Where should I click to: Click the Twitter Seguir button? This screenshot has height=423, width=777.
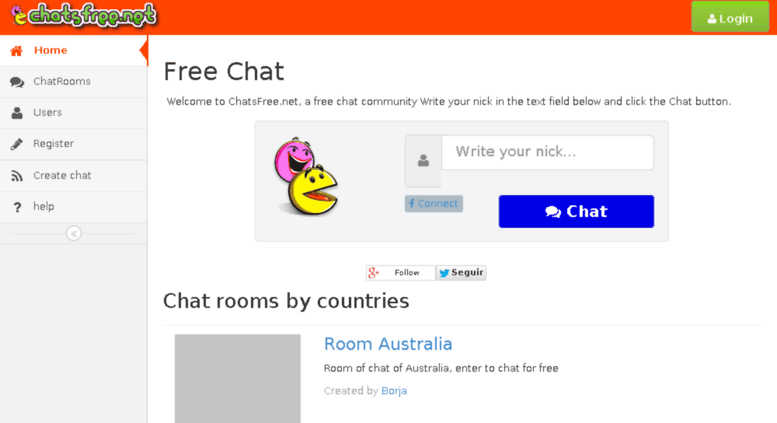point(461,272)
